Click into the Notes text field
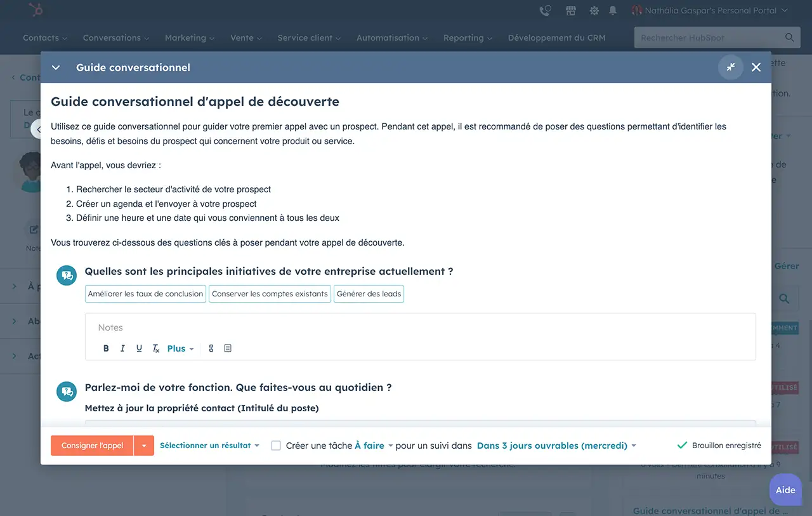The height and width of the screenshot is (516, 812). coord(419,327)
